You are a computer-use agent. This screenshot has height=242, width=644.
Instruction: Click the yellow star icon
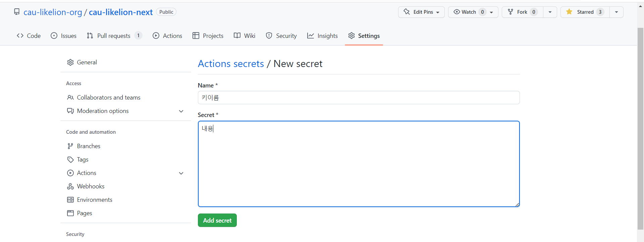[569, 12]
